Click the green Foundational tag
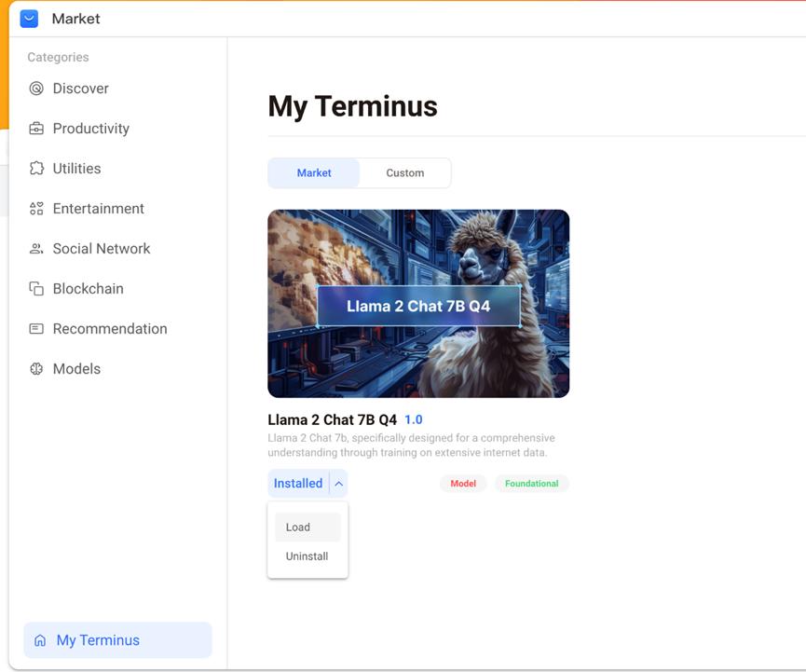Image resolution: width=806 pixels, height=672 pixels. (x=531, y=484)
